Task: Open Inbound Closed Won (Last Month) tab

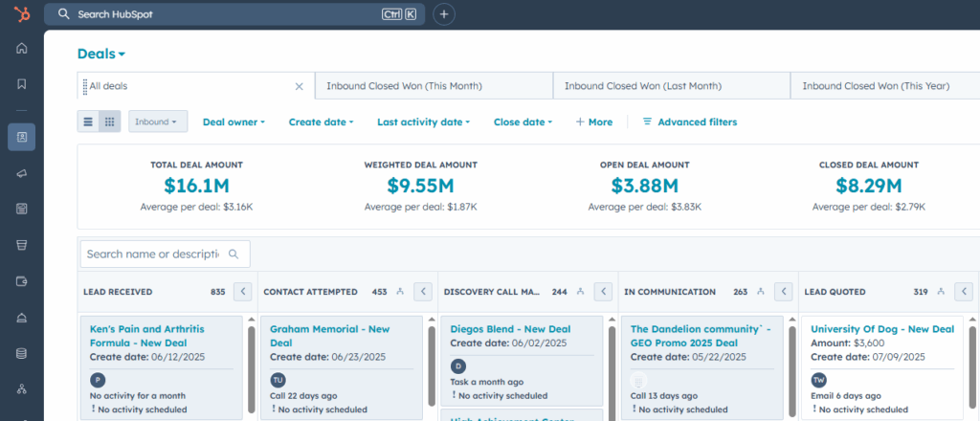Action: pos(671,85)
